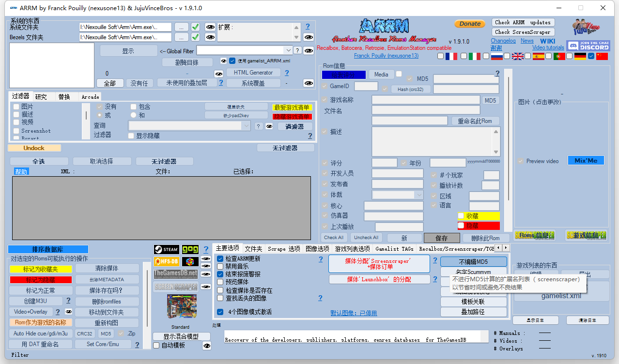
Task: Click the GOG database icon
Action: pos(189,249)
